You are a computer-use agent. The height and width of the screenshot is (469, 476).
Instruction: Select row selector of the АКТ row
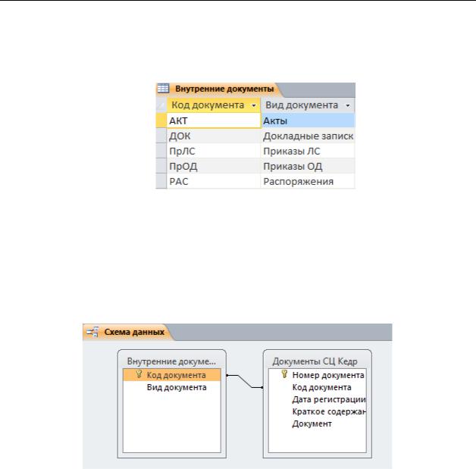click(161, 120)
